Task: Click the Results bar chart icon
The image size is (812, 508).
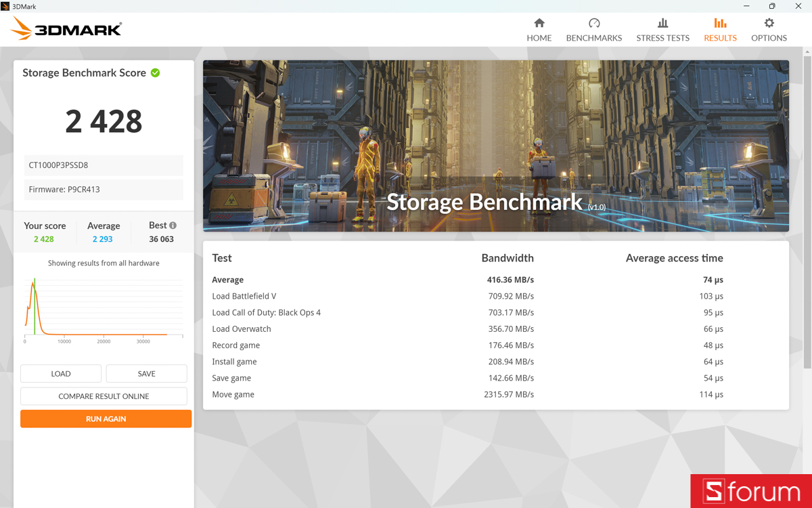Action: pyautogui.click(x=720, y=23)
